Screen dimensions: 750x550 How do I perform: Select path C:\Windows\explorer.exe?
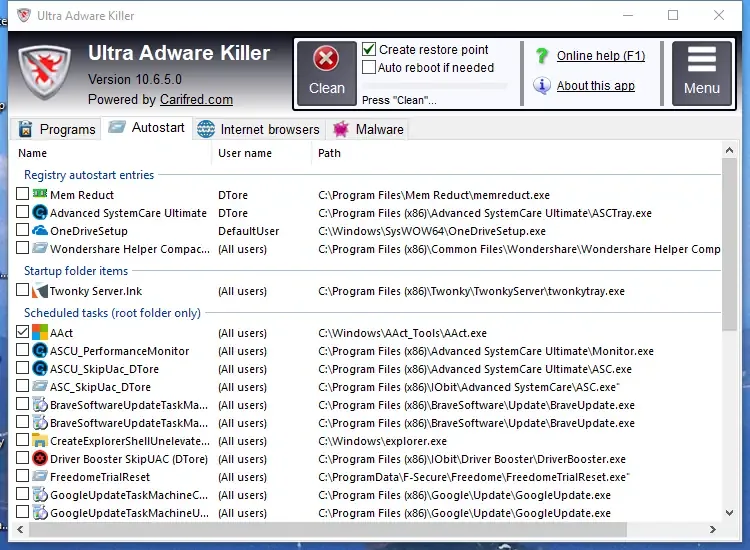click(x=382, y=441)
